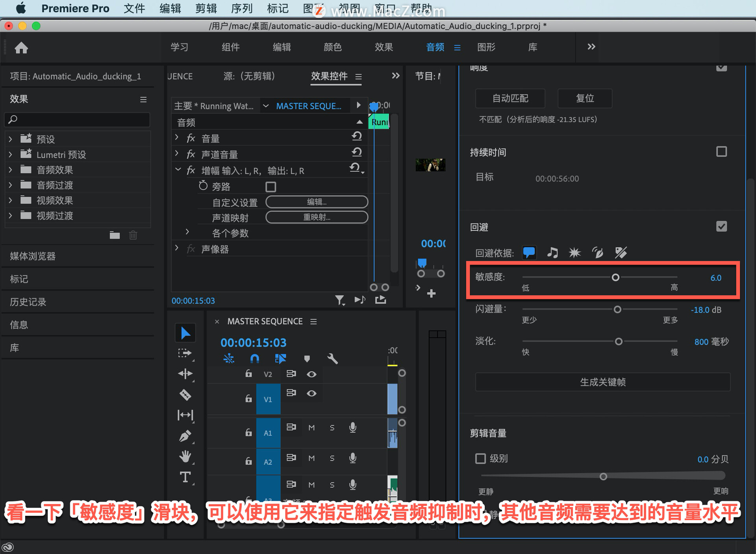This screenshot has height=554, width=756.
Task: Expand the 视频过渡 folder
Action: (11, 215)
